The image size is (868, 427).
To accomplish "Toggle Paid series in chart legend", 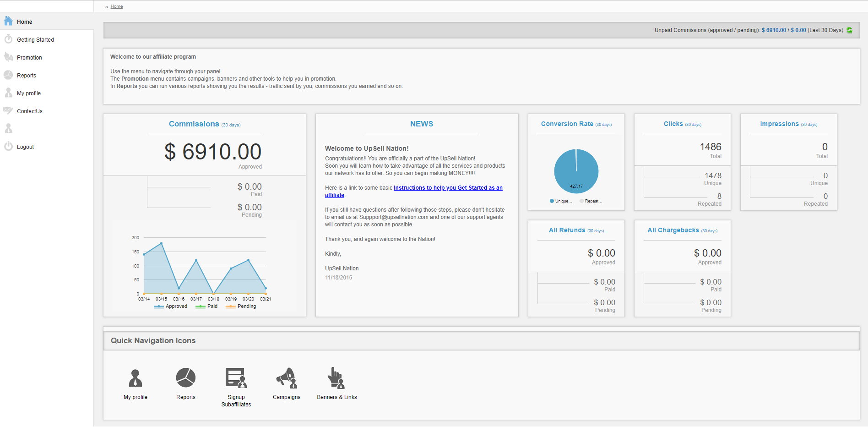I will pos(206,307).
